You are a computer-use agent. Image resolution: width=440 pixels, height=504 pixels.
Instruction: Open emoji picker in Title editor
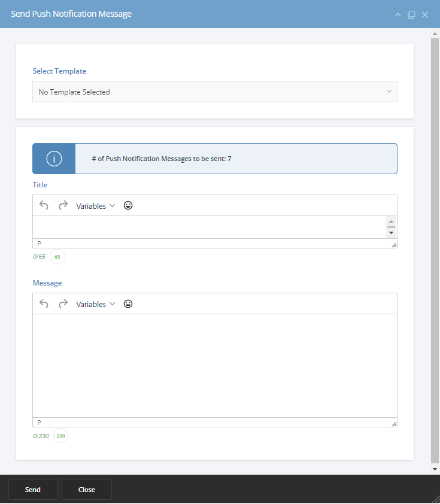128,205
